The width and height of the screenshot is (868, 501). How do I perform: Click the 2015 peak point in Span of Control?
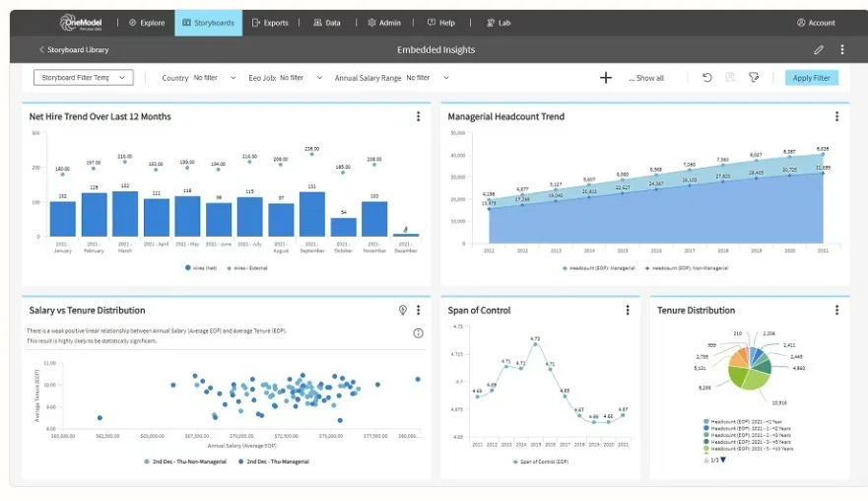[x=535, y=344]
